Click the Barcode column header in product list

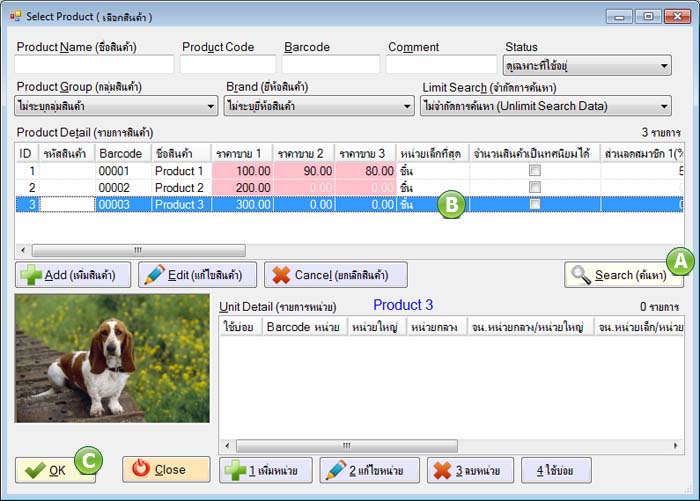120,153
